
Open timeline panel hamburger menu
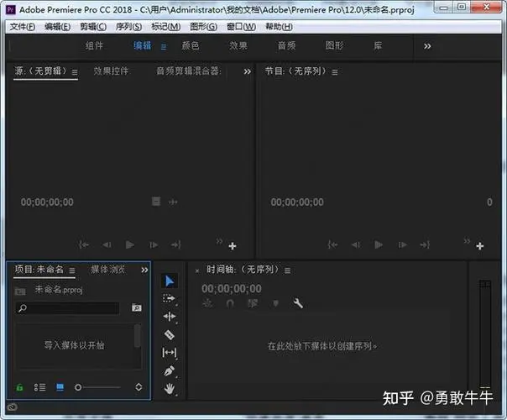287,270
